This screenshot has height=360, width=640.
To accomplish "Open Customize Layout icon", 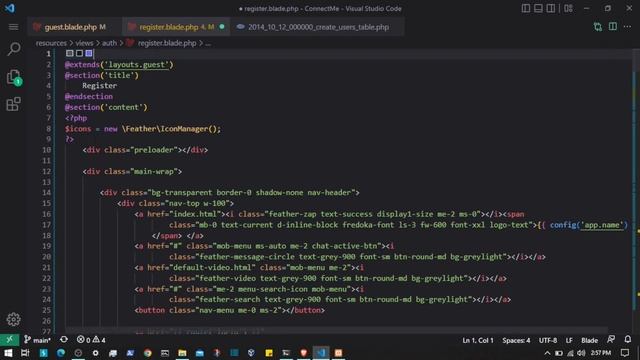I will (568, 8).
